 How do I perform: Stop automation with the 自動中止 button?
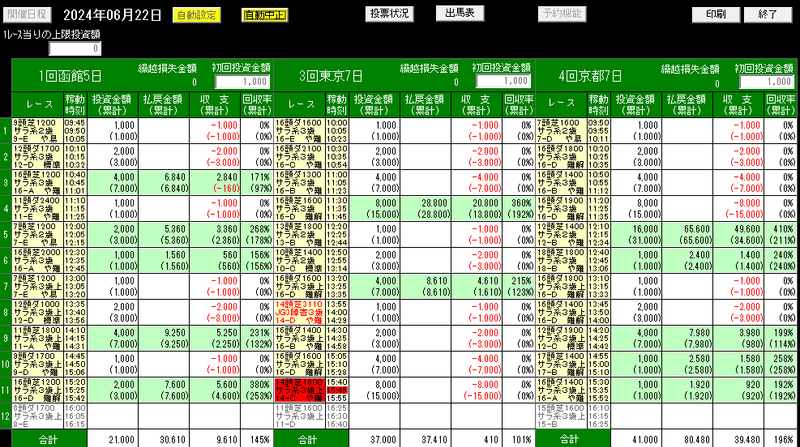click(x=265, y=15)
